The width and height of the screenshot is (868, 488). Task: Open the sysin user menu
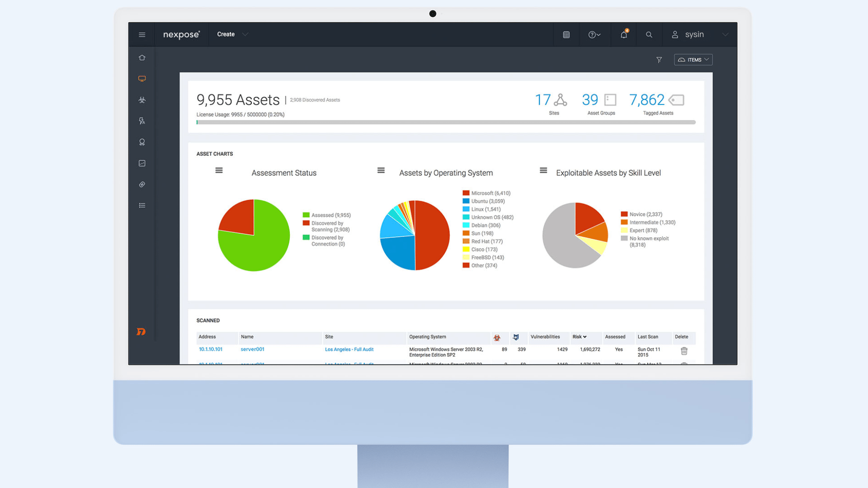click(x=700, y=34)
